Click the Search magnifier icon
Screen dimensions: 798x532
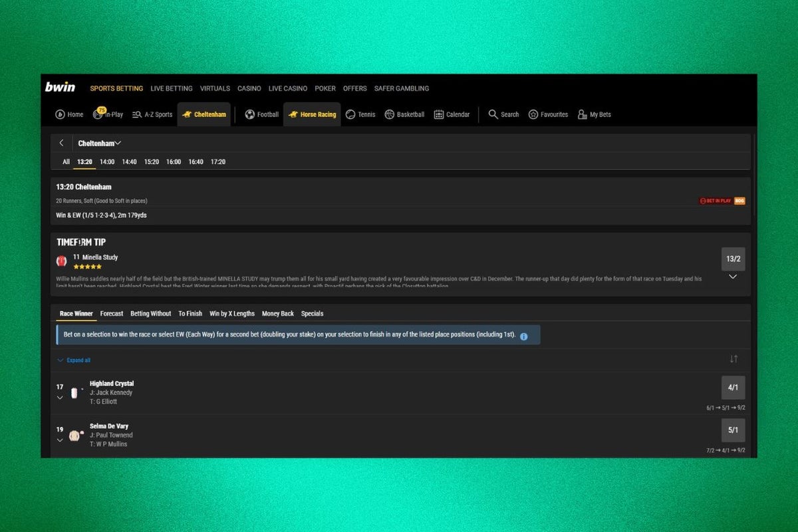493,114
